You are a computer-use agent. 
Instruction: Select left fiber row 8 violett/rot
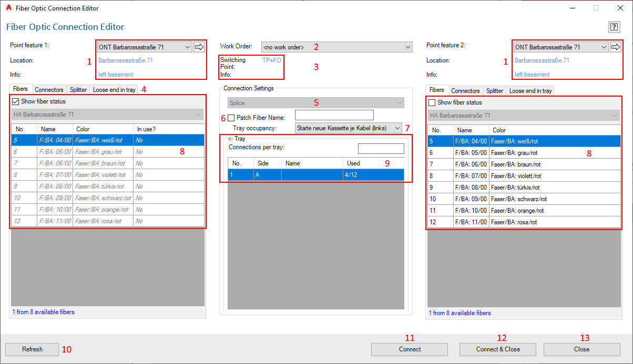coord(108,175)
